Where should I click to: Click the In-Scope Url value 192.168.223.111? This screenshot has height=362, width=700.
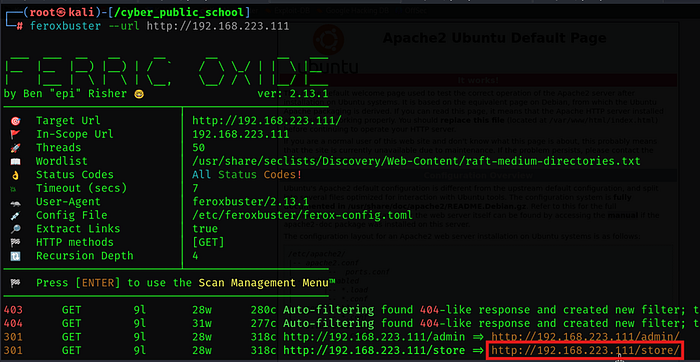point(241,134)
